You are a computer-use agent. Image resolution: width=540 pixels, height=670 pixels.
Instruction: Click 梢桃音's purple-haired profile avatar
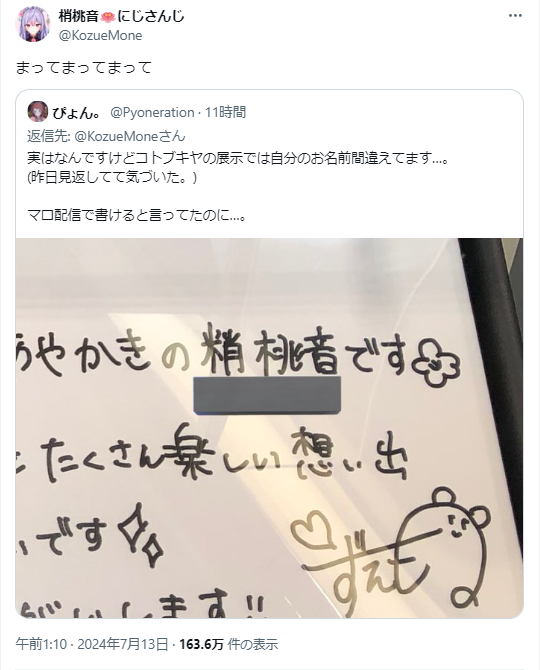point(33,24)
